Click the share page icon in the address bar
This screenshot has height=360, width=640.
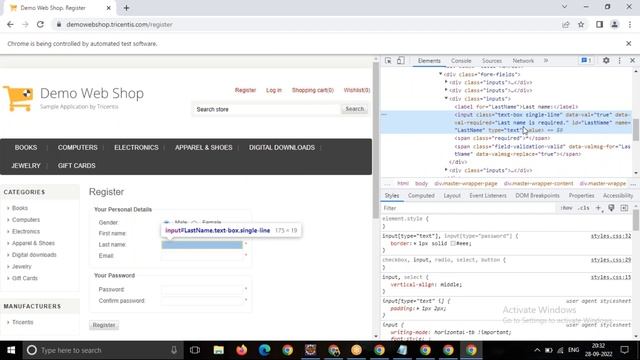point(566,24)
